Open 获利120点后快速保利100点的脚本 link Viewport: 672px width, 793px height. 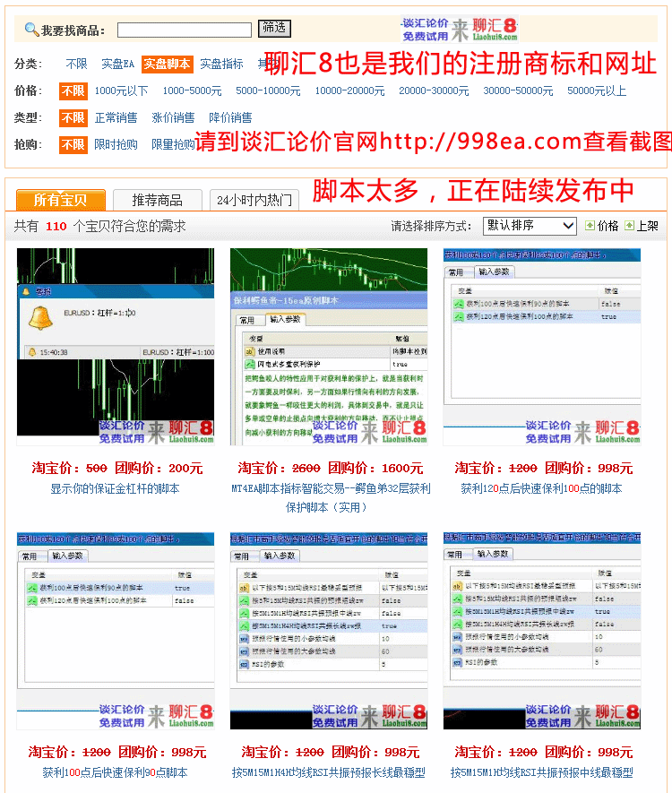(x=541, y=489)
